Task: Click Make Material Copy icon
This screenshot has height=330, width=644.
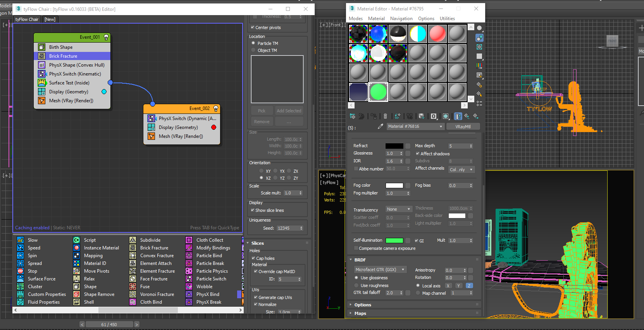Action: [398, 116]
